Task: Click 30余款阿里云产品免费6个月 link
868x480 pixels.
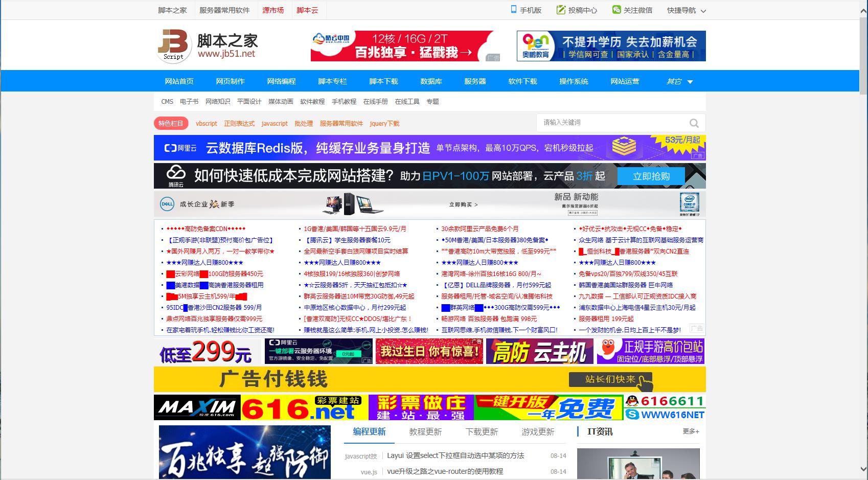Action: click(x=479, y=229)
